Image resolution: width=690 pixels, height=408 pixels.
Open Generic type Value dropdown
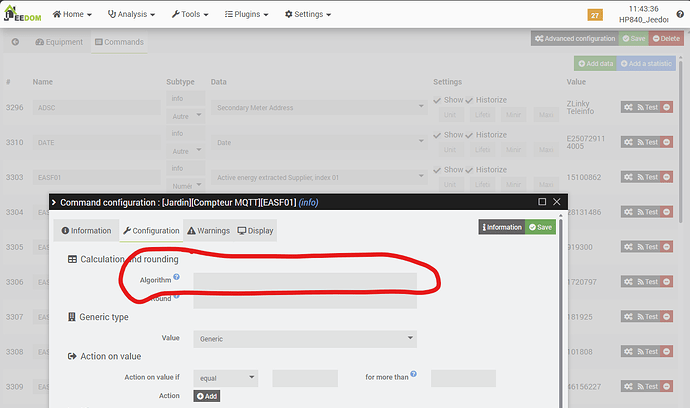[x=305, y=338]
